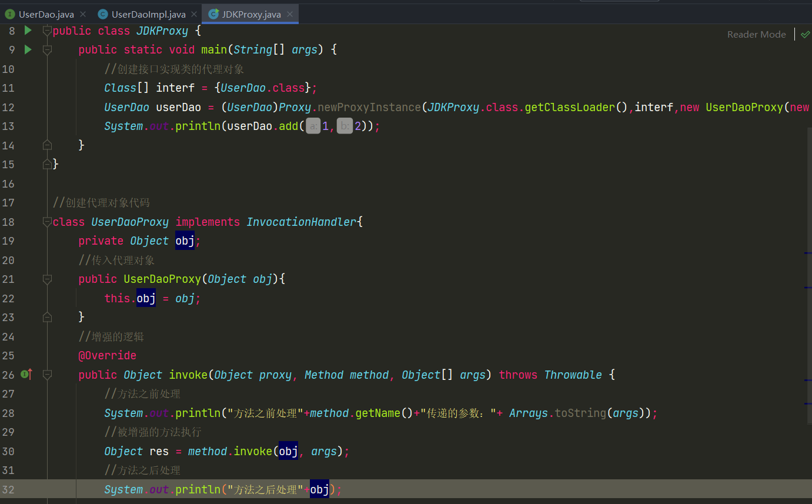Click the class icon on JDKProxy.java tab
The height and width of the screenshot is (504, 812).
point(214,14)
